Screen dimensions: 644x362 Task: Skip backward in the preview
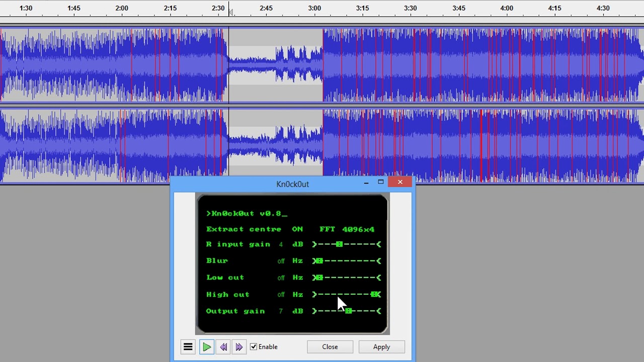[223, 347]
